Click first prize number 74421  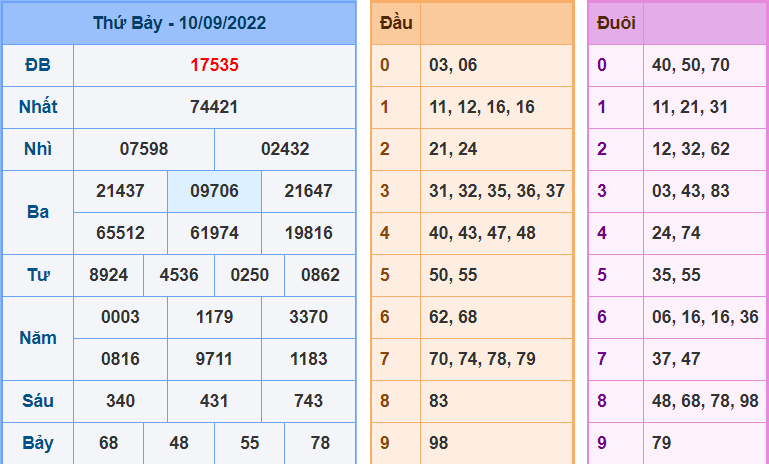[214, 107]
